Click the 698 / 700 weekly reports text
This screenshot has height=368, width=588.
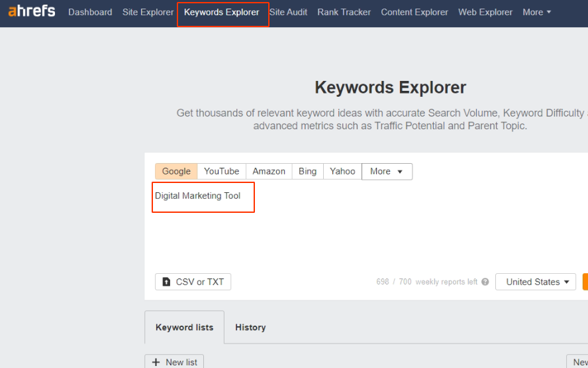click(x=426, y=282)
